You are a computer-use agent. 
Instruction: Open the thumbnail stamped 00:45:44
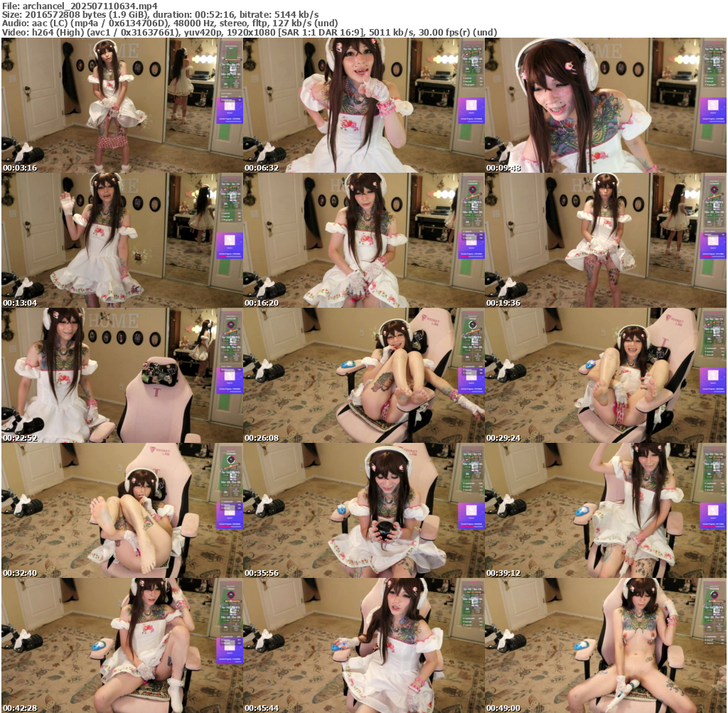point(363,645)
